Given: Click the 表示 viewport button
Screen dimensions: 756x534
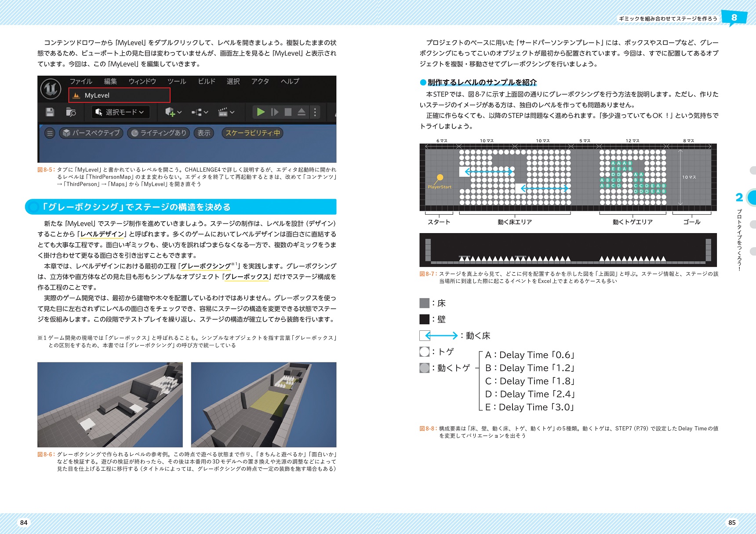Looking at the screenshot, I should (204, 133).
